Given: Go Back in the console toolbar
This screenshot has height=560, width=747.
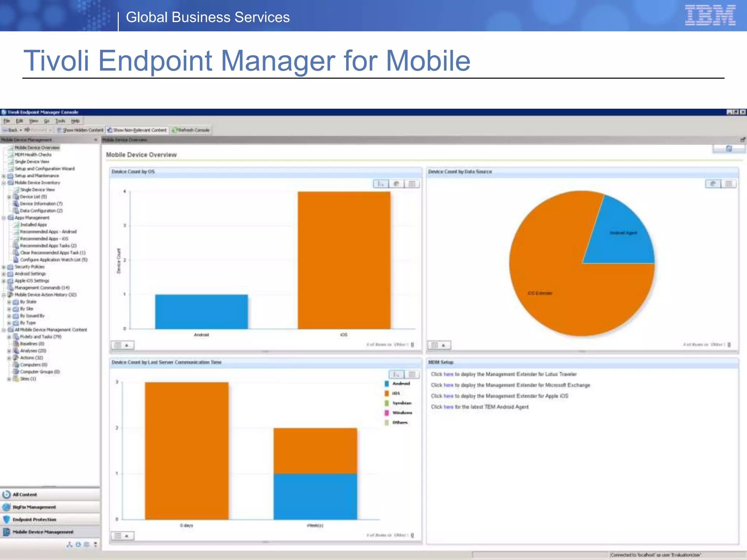Looking at the screenshot, I should [x=10, y=130].
